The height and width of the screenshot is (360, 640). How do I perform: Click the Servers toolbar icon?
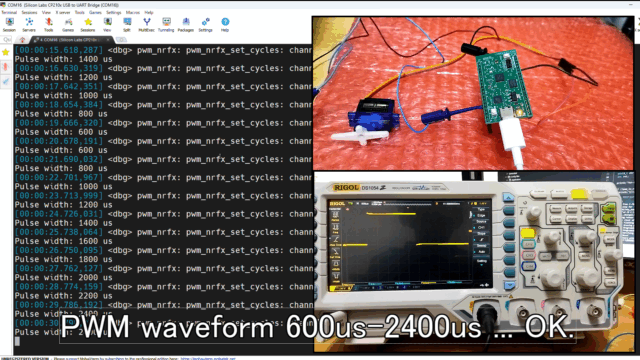29,24
